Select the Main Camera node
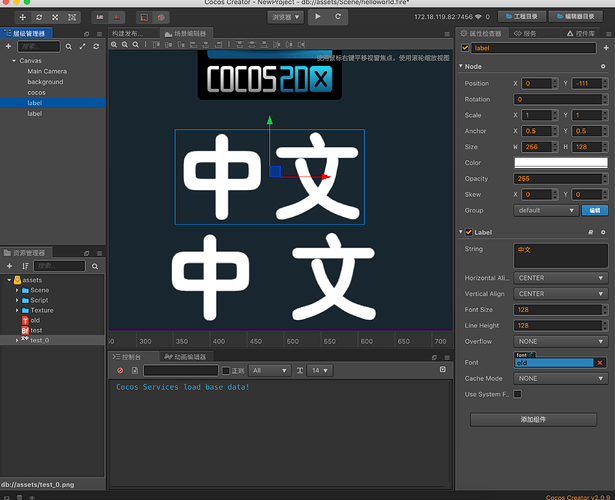 click(x=47, y=71)
